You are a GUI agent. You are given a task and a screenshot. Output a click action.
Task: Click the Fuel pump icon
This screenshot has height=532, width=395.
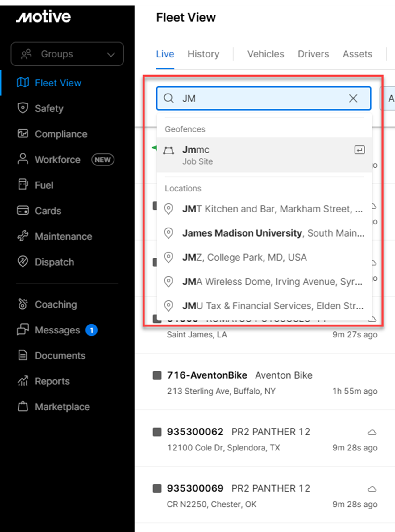pos(23,185)
